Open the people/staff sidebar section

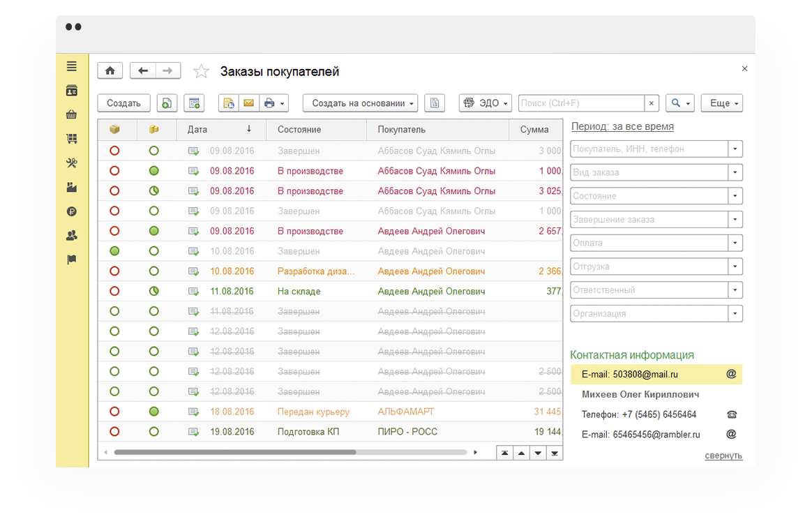tap(71, 236)
